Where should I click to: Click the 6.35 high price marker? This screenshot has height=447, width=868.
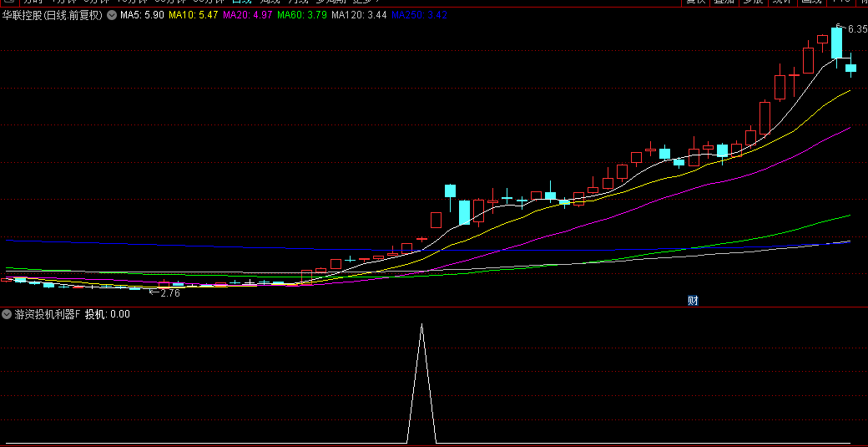tap(857, 28)
